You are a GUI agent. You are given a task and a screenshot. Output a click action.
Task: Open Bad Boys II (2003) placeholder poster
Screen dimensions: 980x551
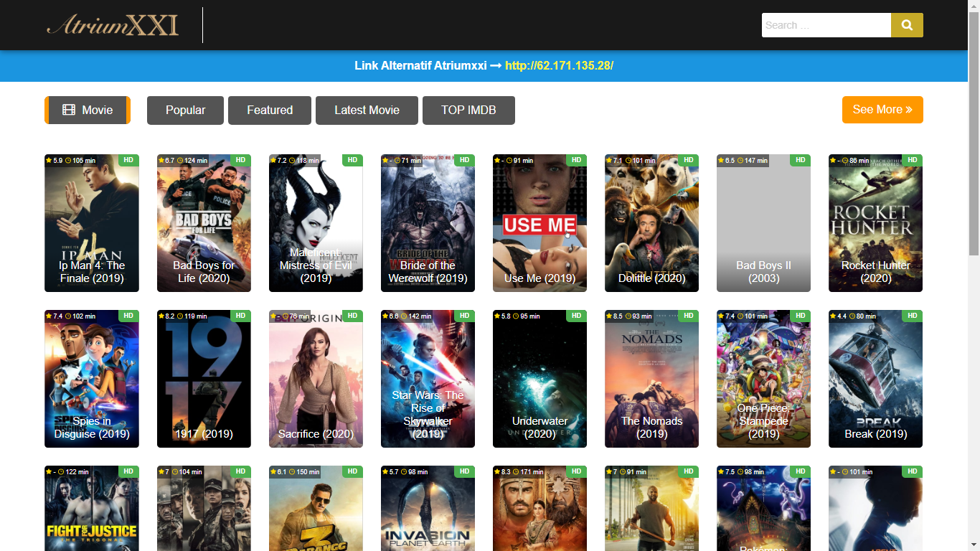pos(763,223)
